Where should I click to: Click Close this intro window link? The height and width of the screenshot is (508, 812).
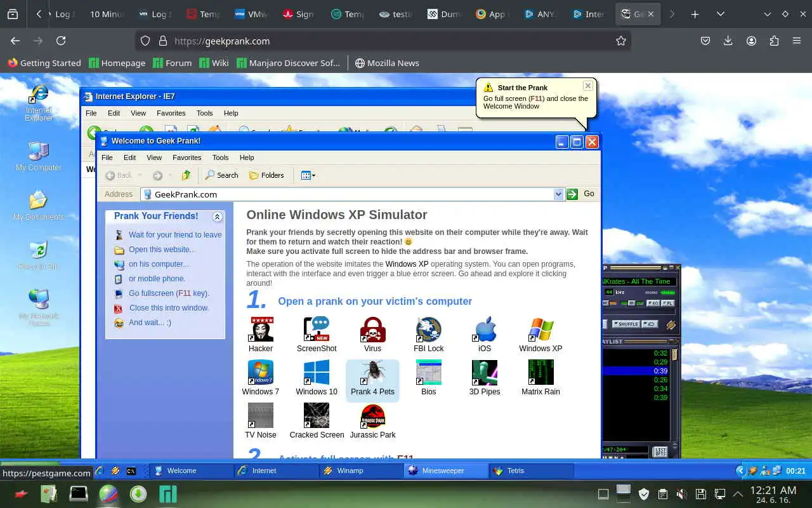click(169, 308)
